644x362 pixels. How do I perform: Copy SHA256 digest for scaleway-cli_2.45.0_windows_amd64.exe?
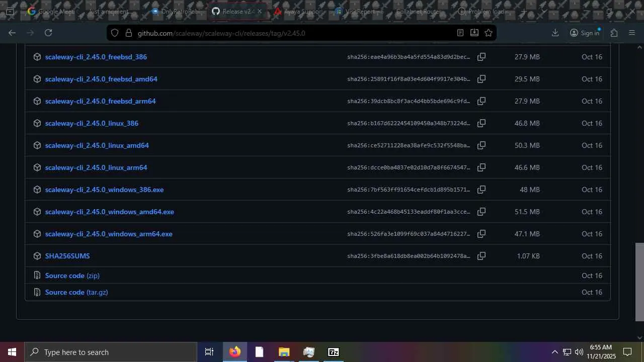(481, 212)
